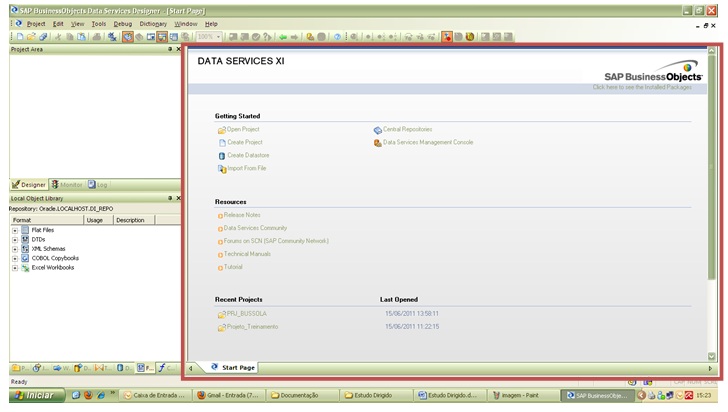
Task: Click the Save All toolbar icon
Action: 43,37
